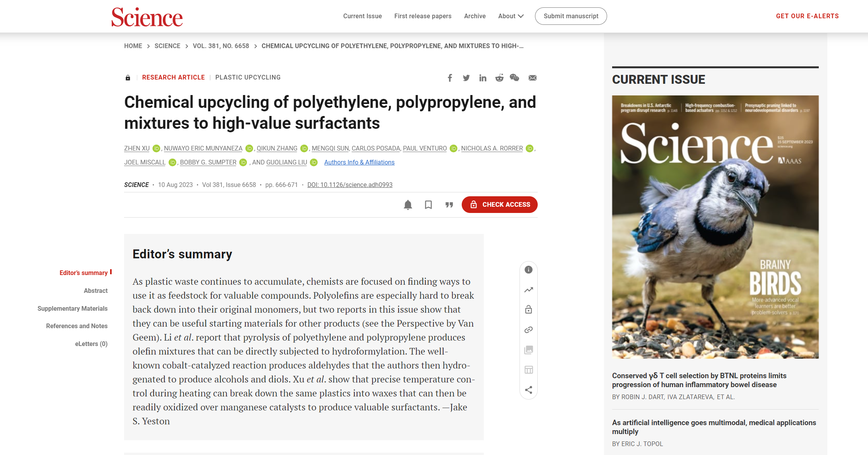Jump to Abstract section in sidebar
The width and height of the screenshot is (868, 455).
click(95, 291)
